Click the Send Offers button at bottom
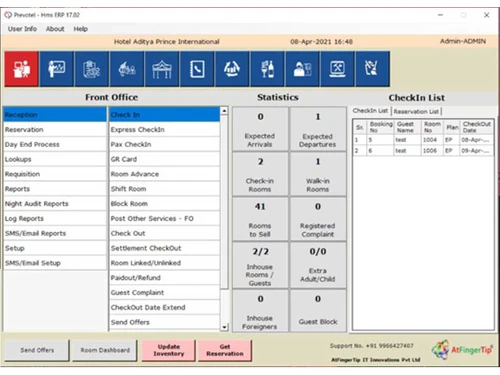This screenshot has height=375, width=500. 37,350
